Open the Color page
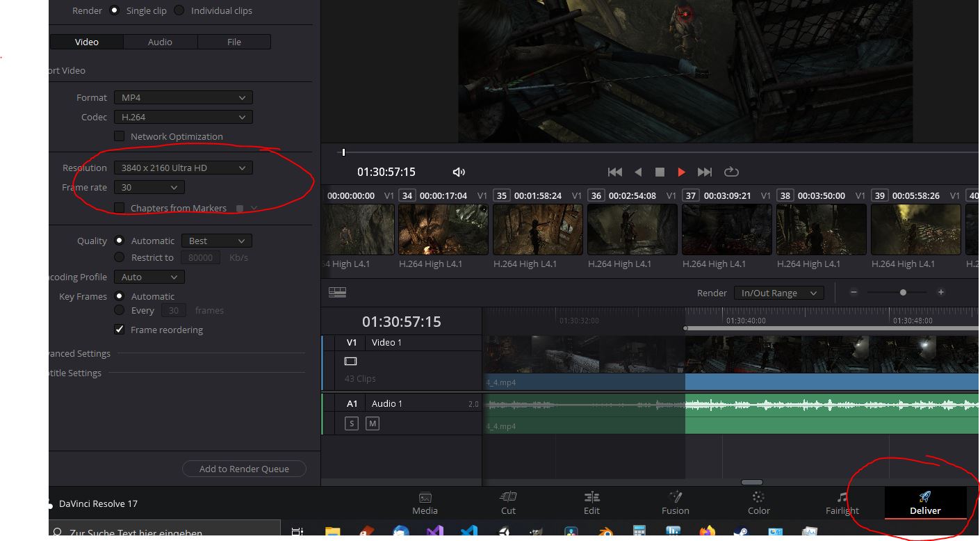The height and width of the screenshot is (541, 980). [x=758, y=503]
